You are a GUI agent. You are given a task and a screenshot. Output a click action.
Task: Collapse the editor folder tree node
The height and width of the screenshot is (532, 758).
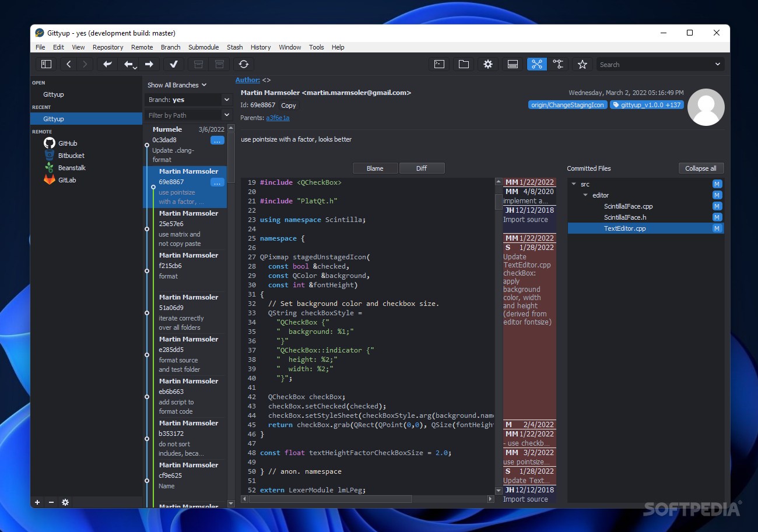[585, 195]
